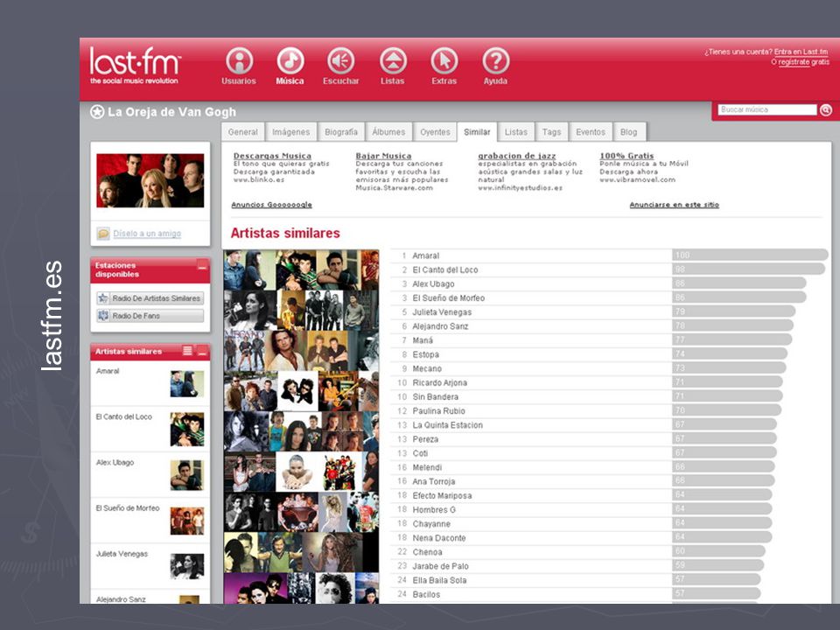Click the speech bubble icon near Díselo a un amigo
840x630 pixels.
point(103,234)
